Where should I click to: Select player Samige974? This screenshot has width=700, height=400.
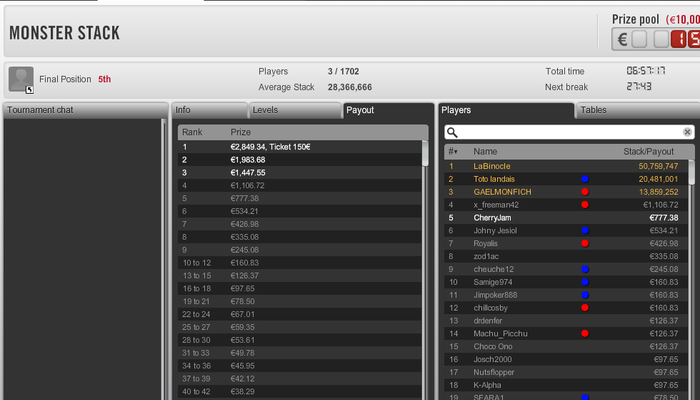pos(567,282)
